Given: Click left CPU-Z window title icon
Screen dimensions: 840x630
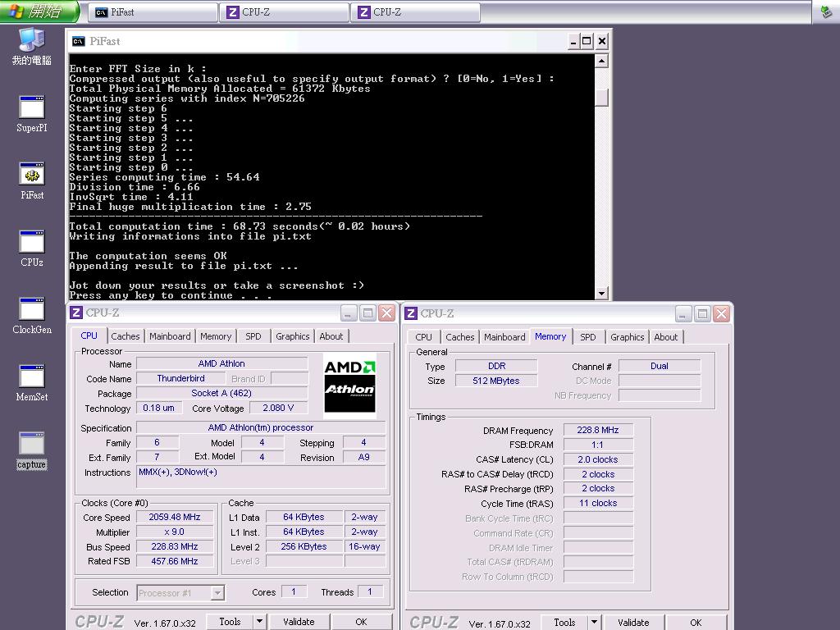Looking at the screenshot, I should coord(76,313).
